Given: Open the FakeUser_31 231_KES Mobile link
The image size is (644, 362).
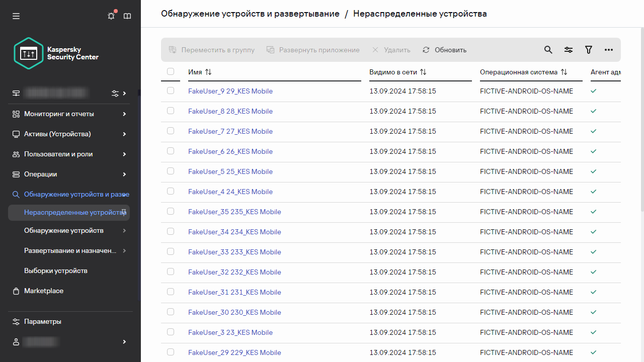Looking at the screenshot, I should tap(234, 292).
